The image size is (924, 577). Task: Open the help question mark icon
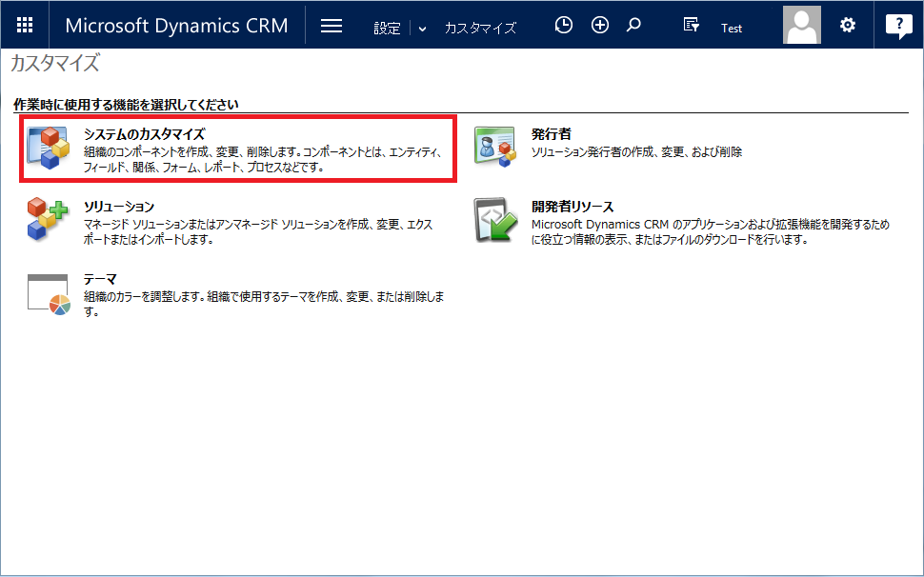pos(898,26)
